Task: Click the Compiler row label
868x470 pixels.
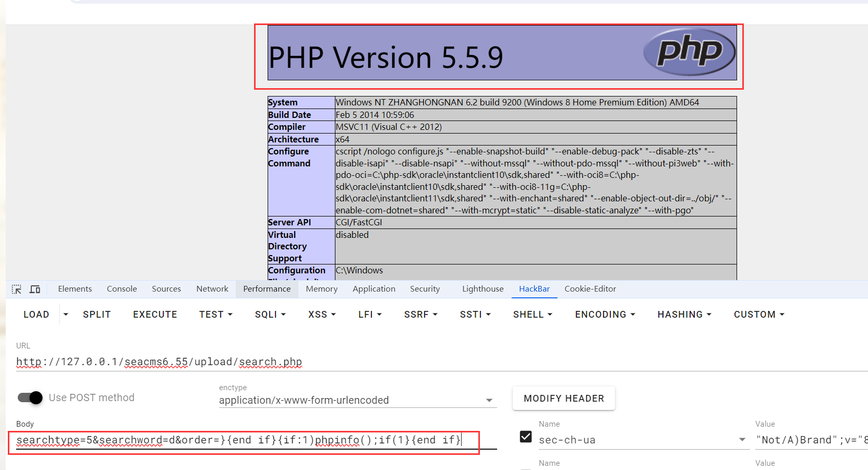Action: [x=287, y=127]
